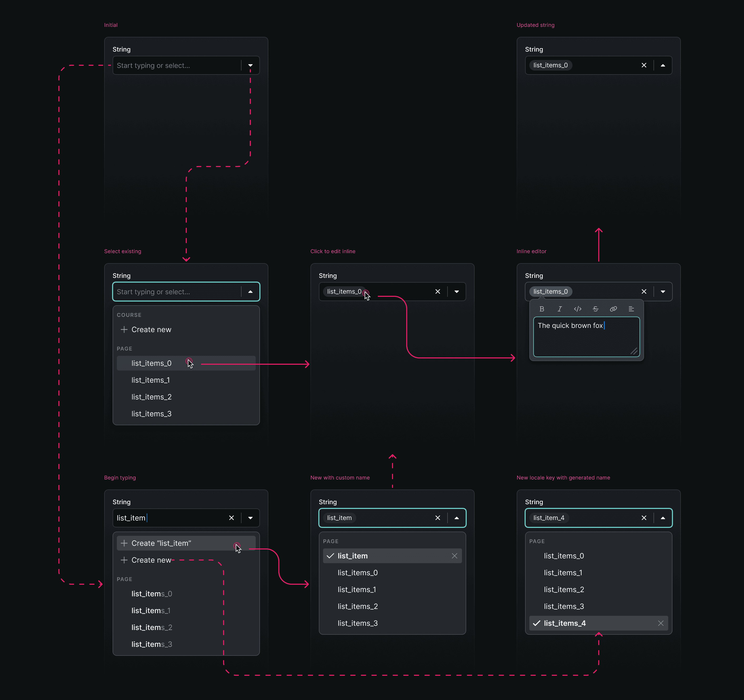Click Create "list_item" option
The width and height of the screenshot is (744, 700).
(x=186, y=543)
